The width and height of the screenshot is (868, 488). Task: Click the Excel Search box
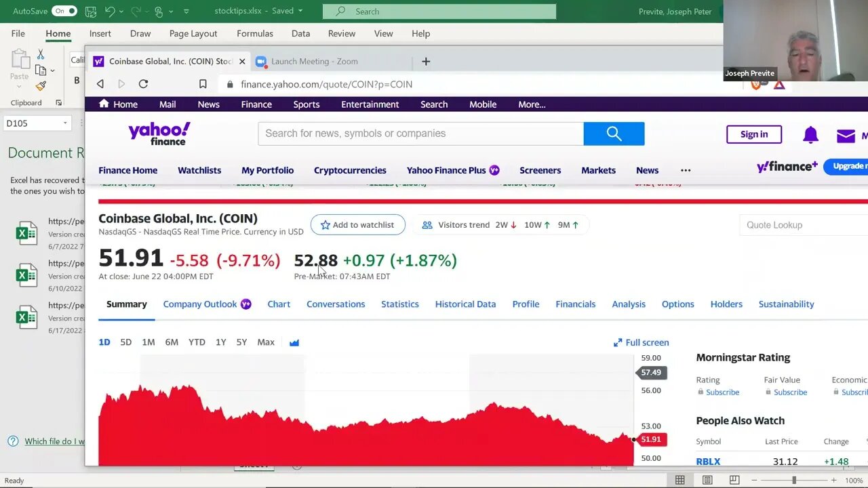(439, 12)
